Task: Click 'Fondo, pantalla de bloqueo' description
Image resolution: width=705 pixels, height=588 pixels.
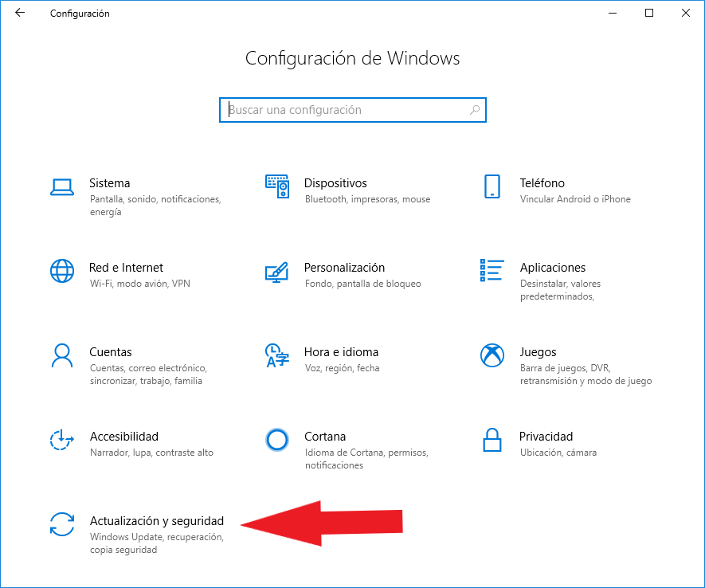Action: coord(362,284)
